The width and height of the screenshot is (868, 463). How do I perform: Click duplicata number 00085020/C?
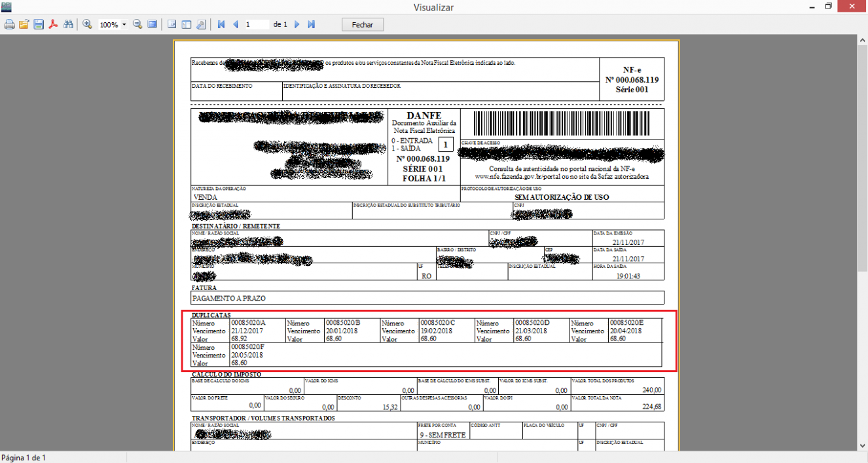click(x=437, y=323)
